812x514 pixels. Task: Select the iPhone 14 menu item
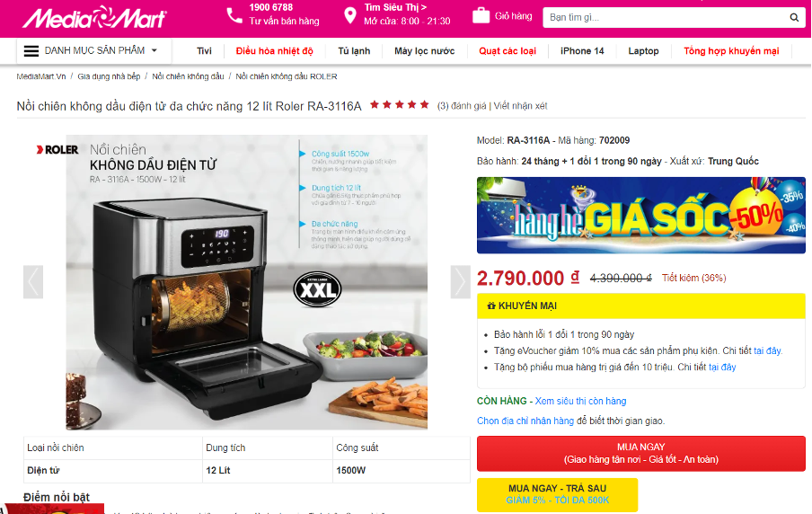tap(582, 51)
